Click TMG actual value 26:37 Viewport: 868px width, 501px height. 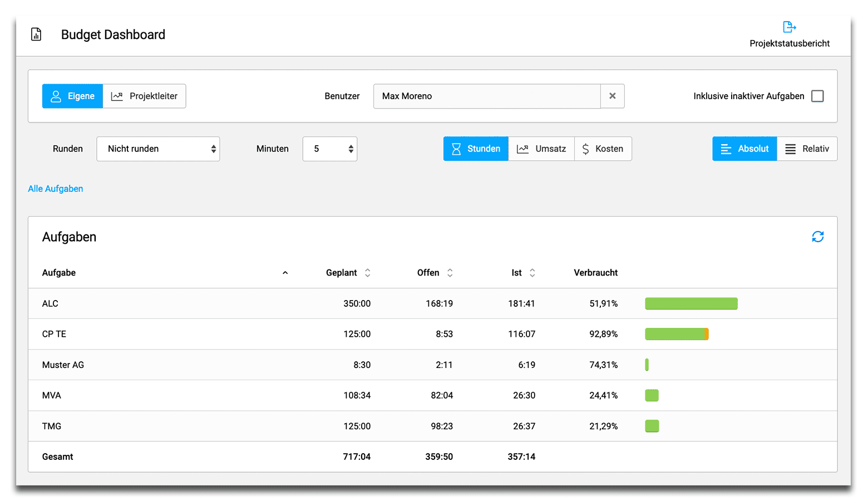pyautogui.click(x=524, y=426)
